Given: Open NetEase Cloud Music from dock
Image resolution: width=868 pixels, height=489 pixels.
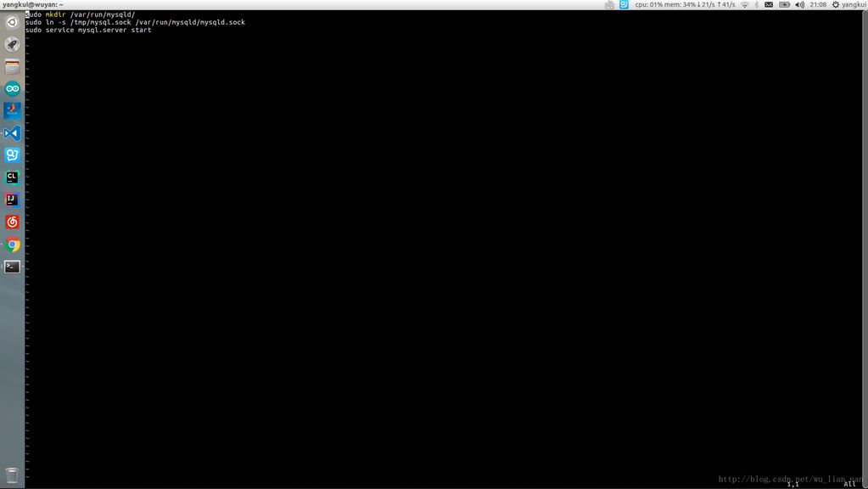Looking at the screenshot, I should click(12, 222).
